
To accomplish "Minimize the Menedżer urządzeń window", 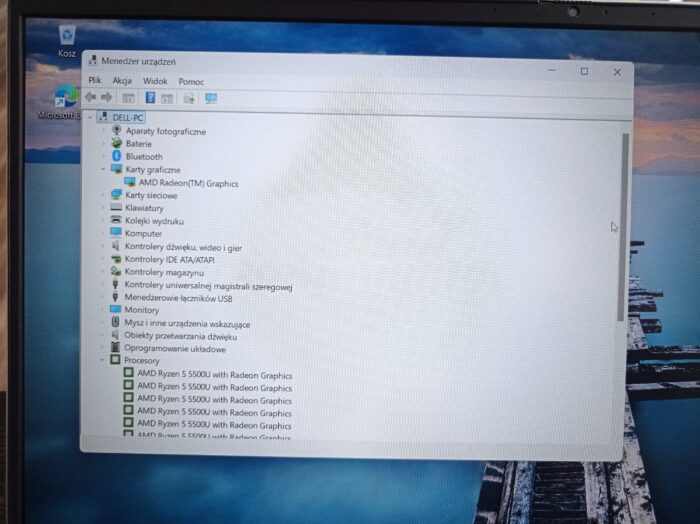I will 552,71.
